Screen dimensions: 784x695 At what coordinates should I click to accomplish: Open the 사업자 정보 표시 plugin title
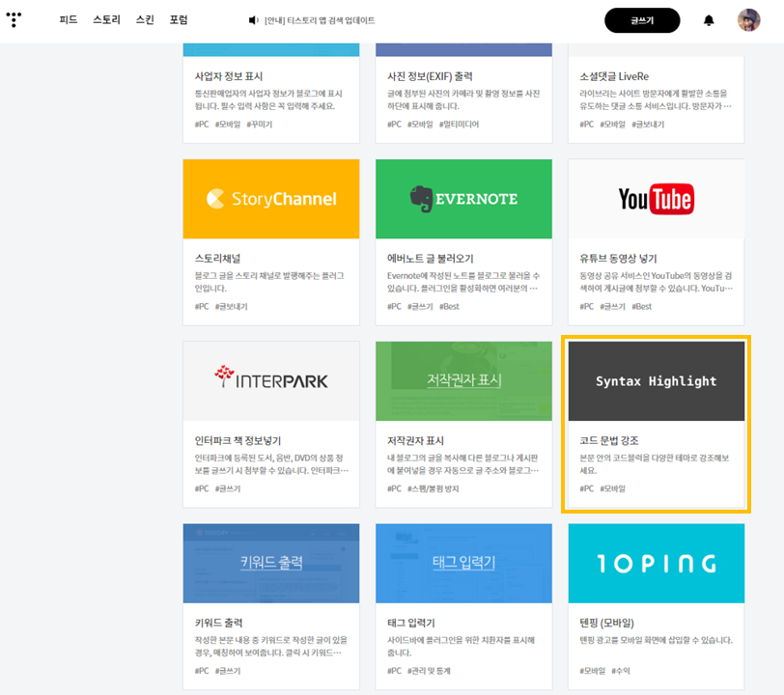coord(229,76)
